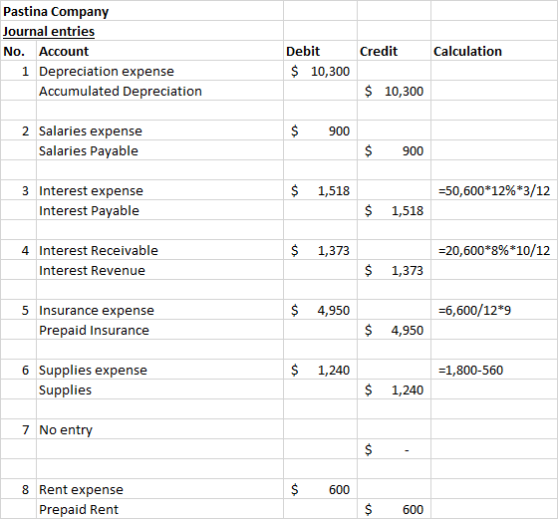Screen dimensions: 560x519
Task: Select entry number 7 cell
Action: coord(18,429)
